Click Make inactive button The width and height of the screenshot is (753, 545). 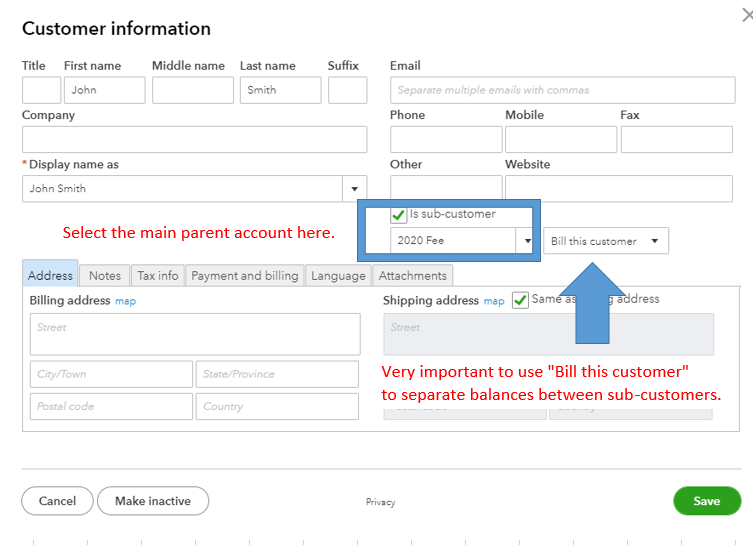pos(152,501)
